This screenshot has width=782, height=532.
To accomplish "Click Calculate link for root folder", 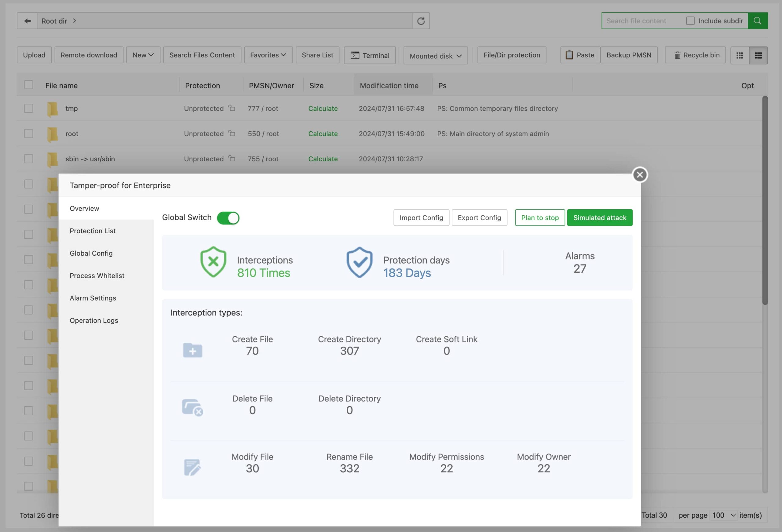I will click(x=323, y=133).
